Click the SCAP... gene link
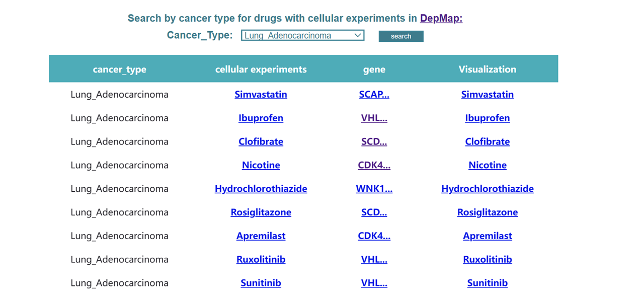Viewport: 644px width, 300px height. click(x=374, y=94)
